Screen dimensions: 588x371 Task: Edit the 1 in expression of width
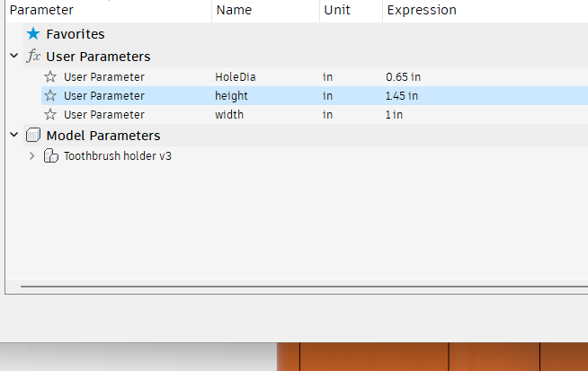(x=394, y=114)
